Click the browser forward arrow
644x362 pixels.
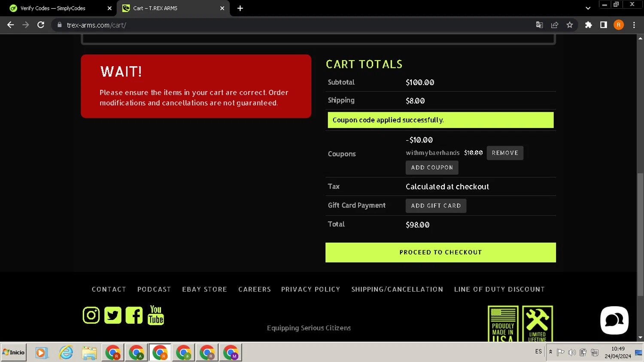pos(26,25)
